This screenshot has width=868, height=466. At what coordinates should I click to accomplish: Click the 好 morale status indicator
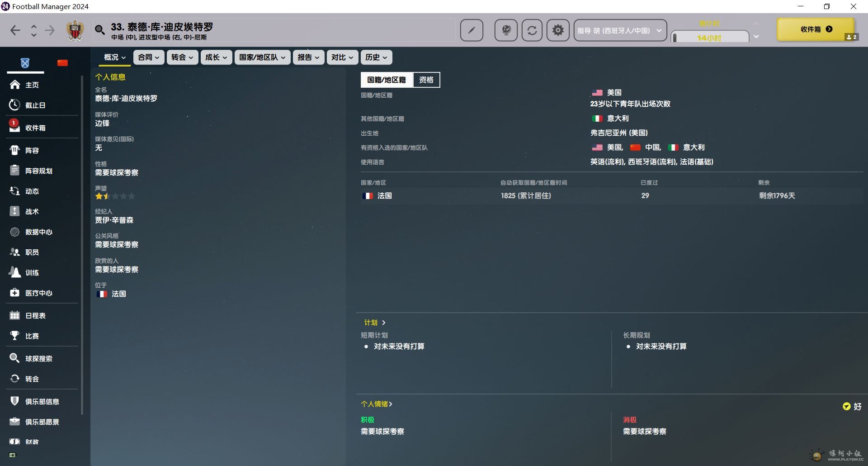click(x=852, y=407)
